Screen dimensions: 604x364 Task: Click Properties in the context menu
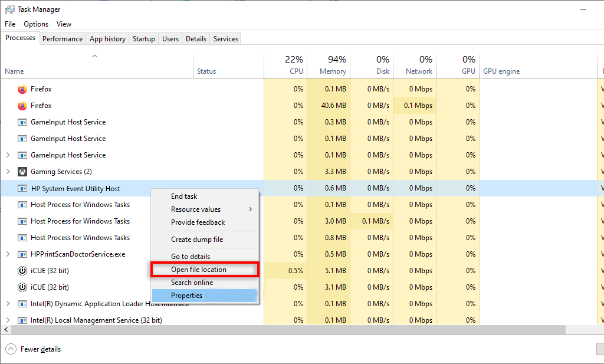(x=186, y=296)
